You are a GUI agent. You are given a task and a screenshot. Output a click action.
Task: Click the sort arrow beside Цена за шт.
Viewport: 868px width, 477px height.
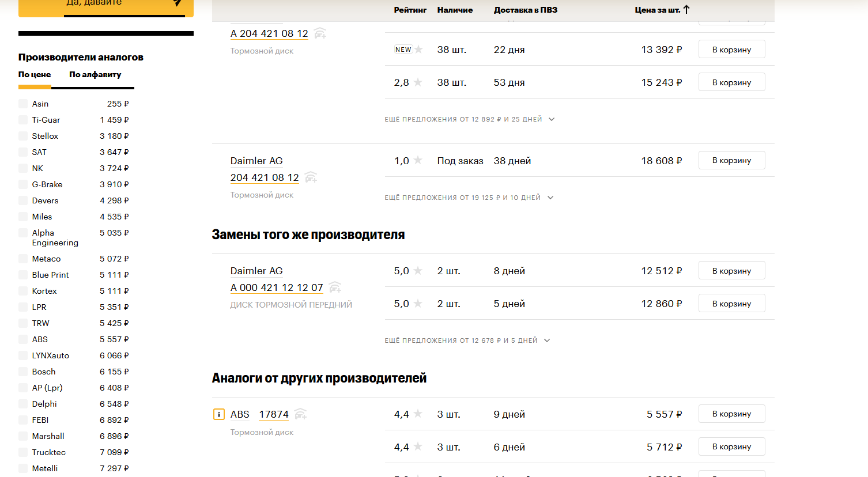(x=686, y=9)
